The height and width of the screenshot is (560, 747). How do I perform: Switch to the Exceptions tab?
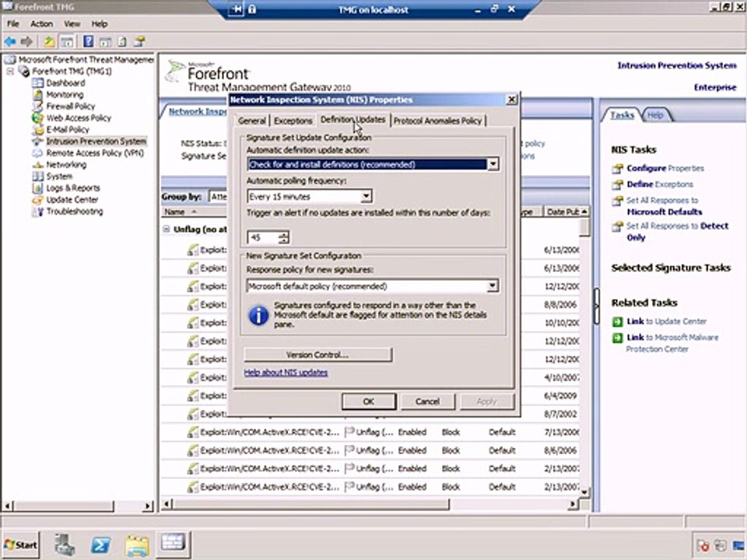pos(293,121)
